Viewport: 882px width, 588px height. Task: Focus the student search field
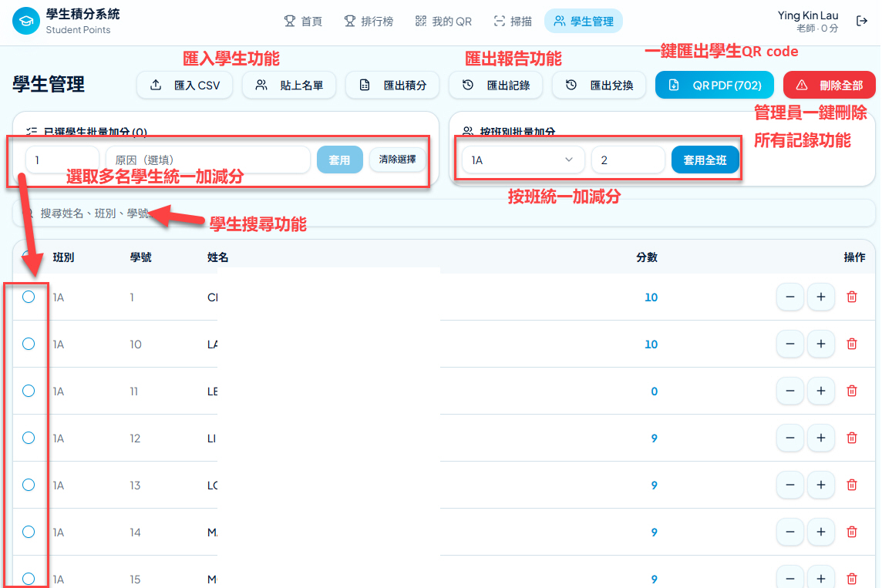click(444, 213)
